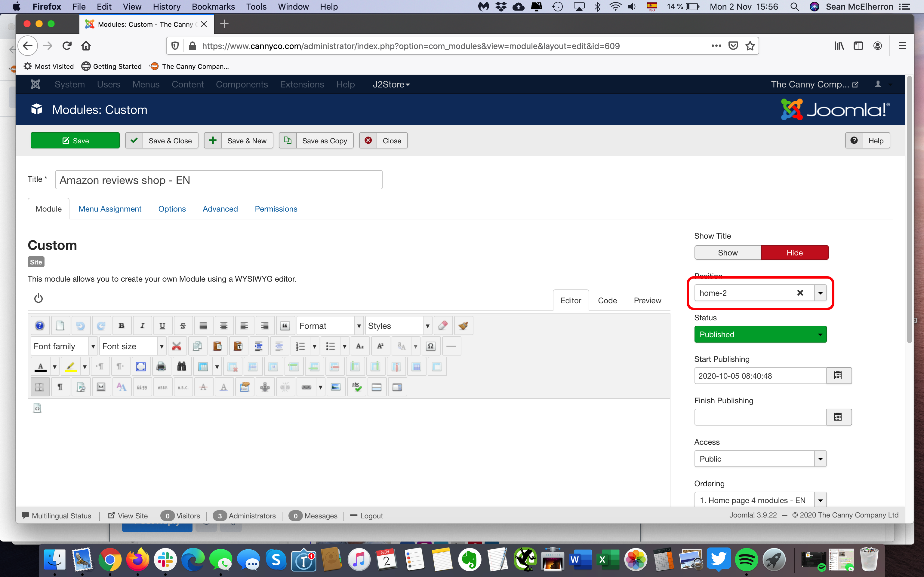This screenshot has height=577, width=924.
Task: Click into the Title input field
Action: click(x=218, y=180)
